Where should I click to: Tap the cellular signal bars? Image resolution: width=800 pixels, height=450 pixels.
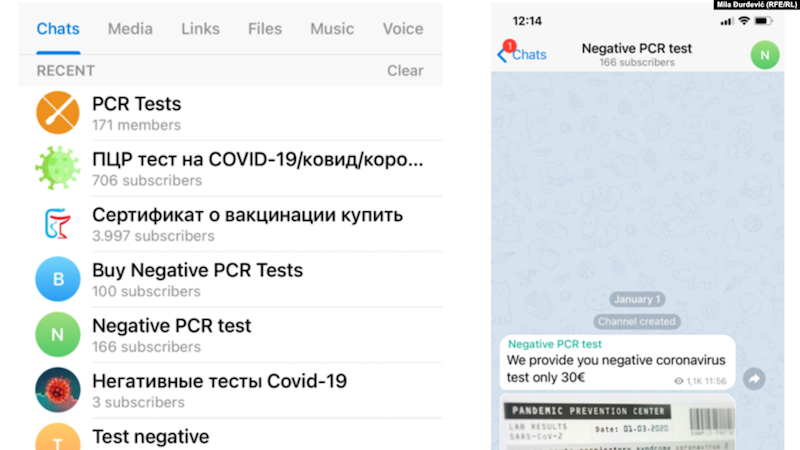click(x=727, y=21)
